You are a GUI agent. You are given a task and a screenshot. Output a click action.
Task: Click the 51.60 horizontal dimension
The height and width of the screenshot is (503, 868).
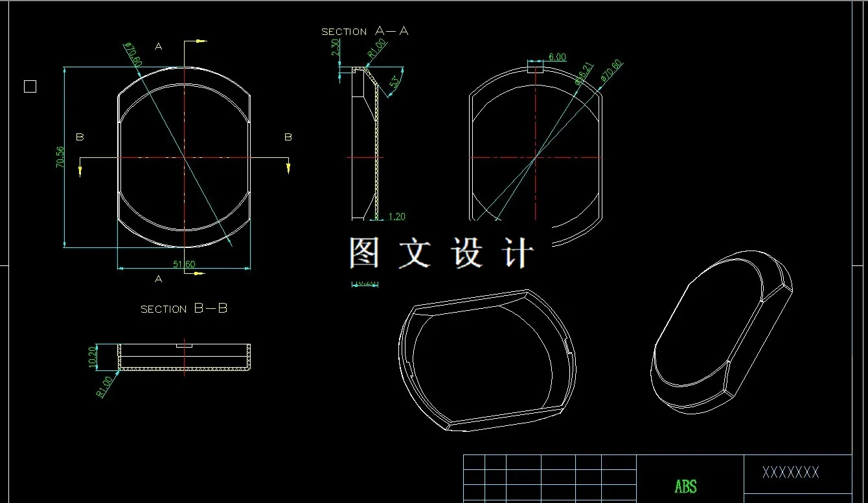tap(183, 264)
